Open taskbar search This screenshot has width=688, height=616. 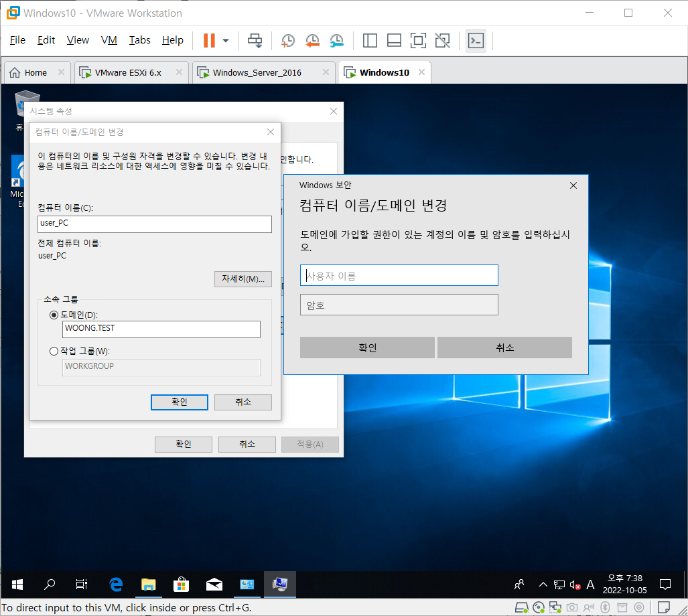[50, 585]
